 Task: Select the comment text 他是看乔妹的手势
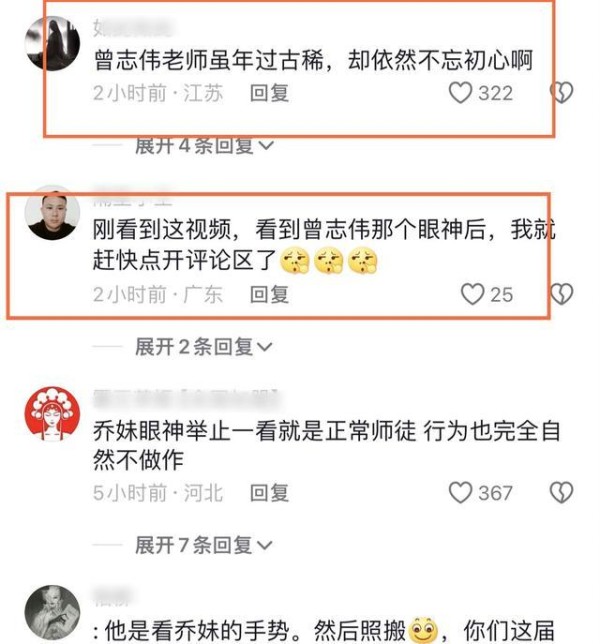coord(198,630)
